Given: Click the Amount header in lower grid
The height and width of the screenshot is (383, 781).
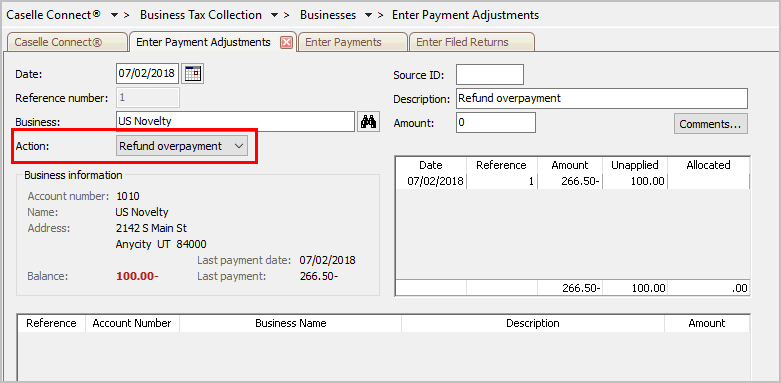Looking at the screenshot, I should (x=707, y=323).
